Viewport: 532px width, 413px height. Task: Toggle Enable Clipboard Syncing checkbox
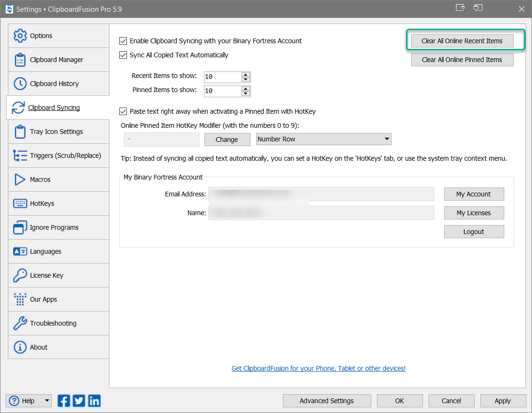[x=123, y=41]
